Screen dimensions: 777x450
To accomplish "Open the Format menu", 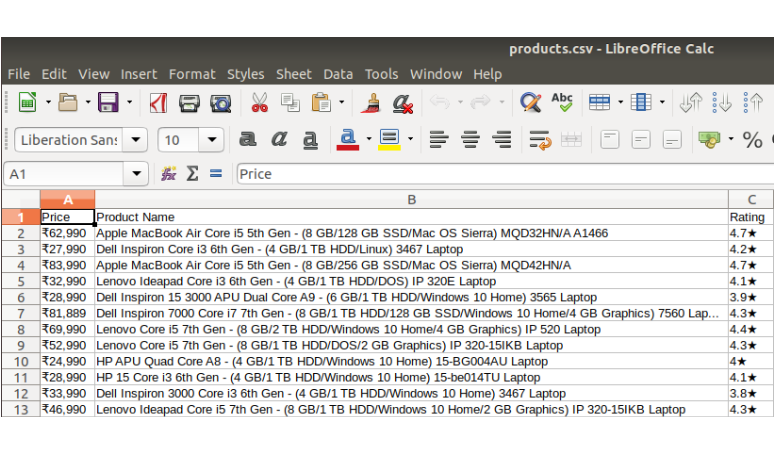I will point(191,74).
